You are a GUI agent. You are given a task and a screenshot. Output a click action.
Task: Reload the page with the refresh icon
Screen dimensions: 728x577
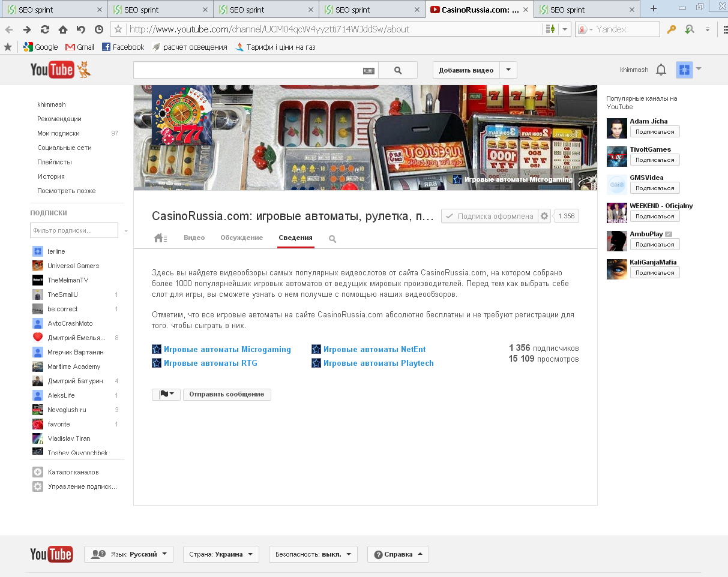(x=45, y=29)
